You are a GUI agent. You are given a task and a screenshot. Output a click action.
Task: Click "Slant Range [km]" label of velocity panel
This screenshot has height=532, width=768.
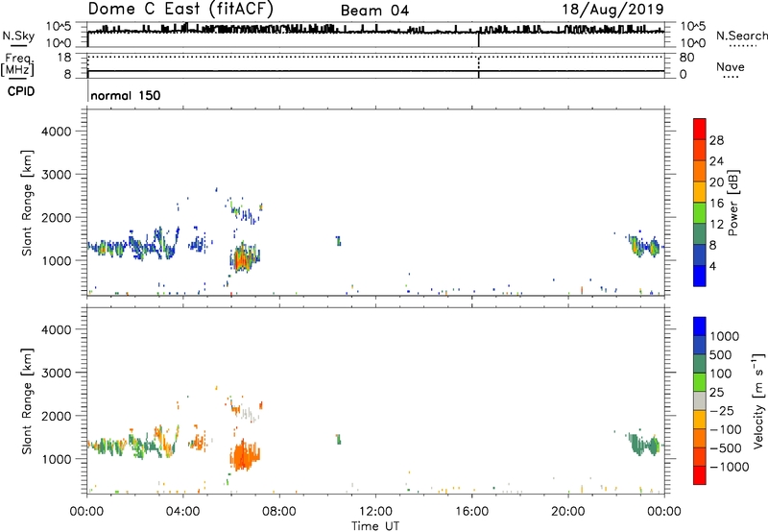[x=27, y=401]
